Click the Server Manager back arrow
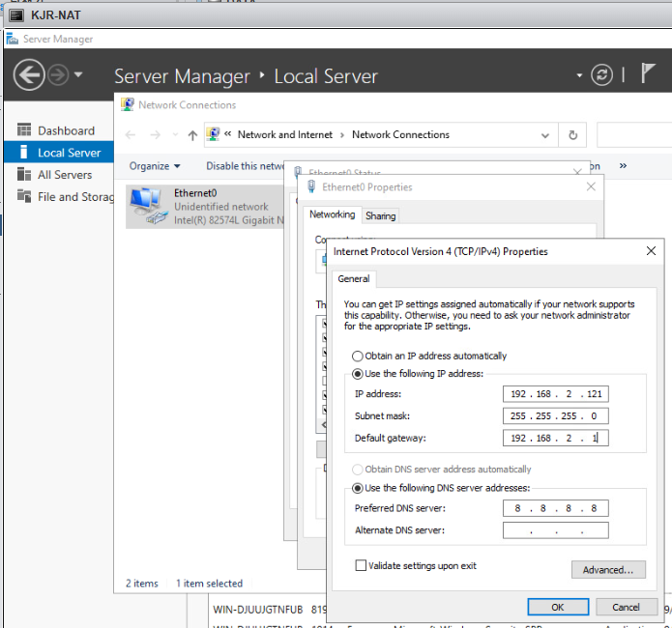 pyautogui.click(x=29, y=75)
